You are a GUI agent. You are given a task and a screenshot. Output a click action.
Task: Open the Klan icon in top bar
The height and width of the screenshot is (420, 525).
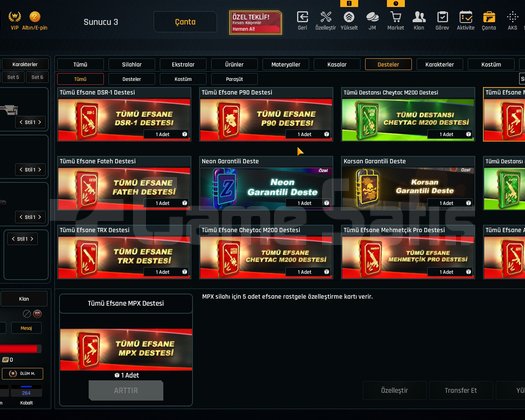coord(419,20)
